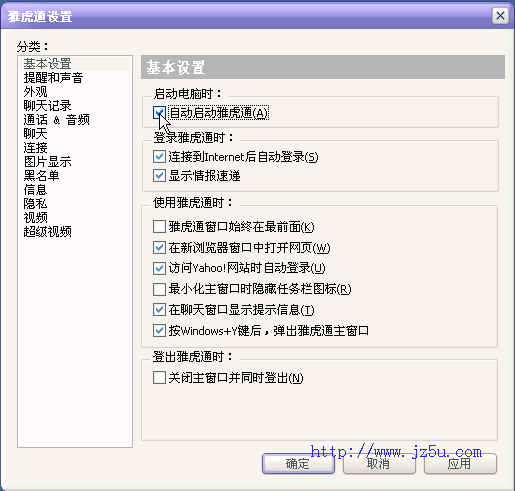Screen dimensions: 515x491
Task: Click the 确定 button
Action: pos(298,464)
